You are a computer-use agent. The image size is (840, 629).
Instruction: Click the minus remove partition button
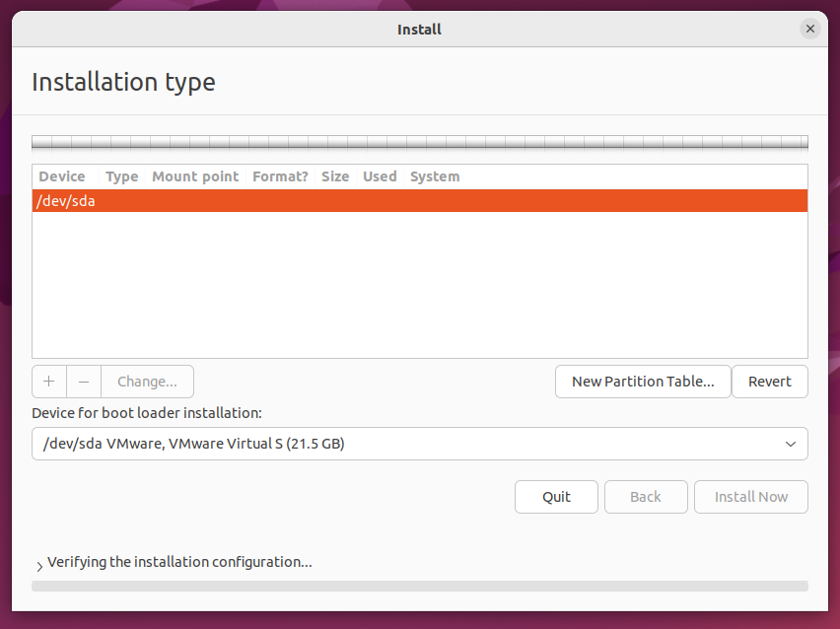[84, 382]
